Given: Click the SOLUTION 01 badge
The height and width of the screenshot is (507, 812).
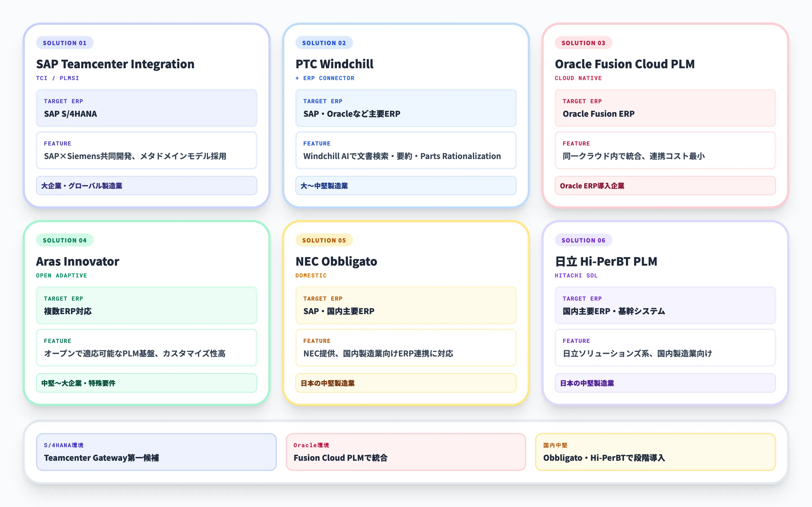Looking at the screenshot, I should [64, 43].
